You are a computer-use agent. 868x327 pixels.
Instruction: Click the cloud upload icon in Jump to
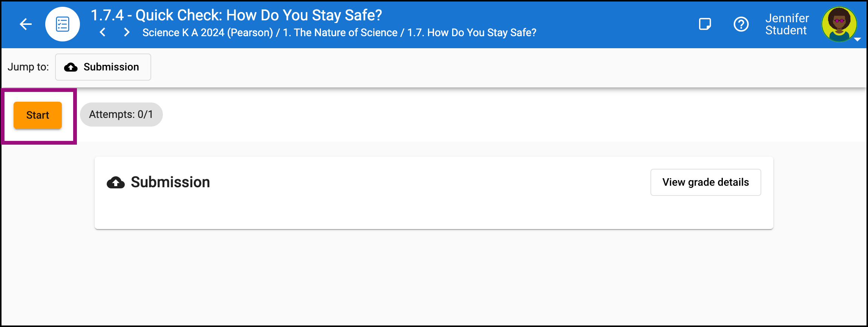click(x=71, y=67)
